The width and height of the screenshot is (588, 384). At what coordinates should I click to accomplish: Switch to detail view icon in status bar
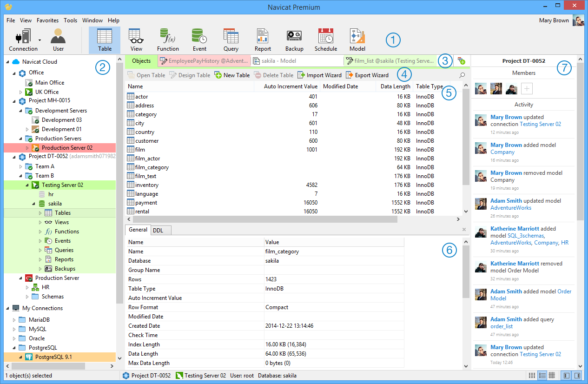pos(542,375)
